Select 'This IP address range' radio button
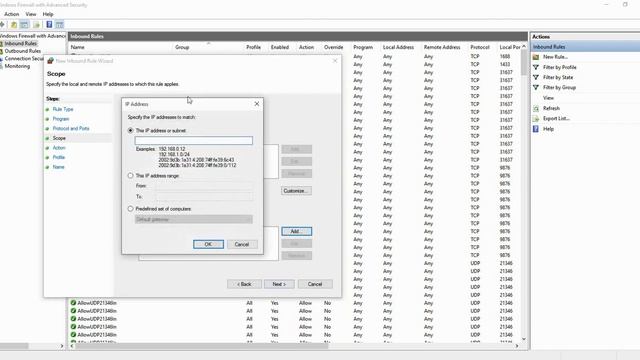Screen dimensions: 640x360 pos(130,176)
